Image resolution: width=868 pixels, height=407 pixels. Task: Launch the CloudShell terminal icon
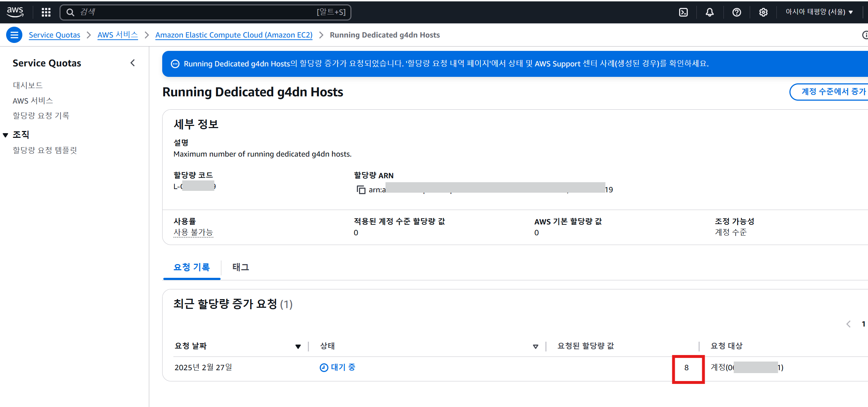click(x=683, y=12)
